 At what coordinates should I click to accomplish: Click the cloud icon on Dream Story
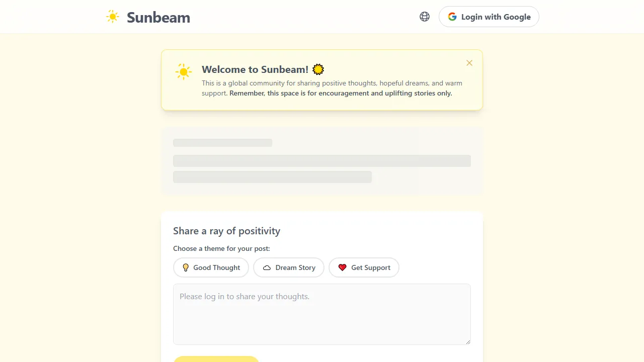(x=267, y=267)
